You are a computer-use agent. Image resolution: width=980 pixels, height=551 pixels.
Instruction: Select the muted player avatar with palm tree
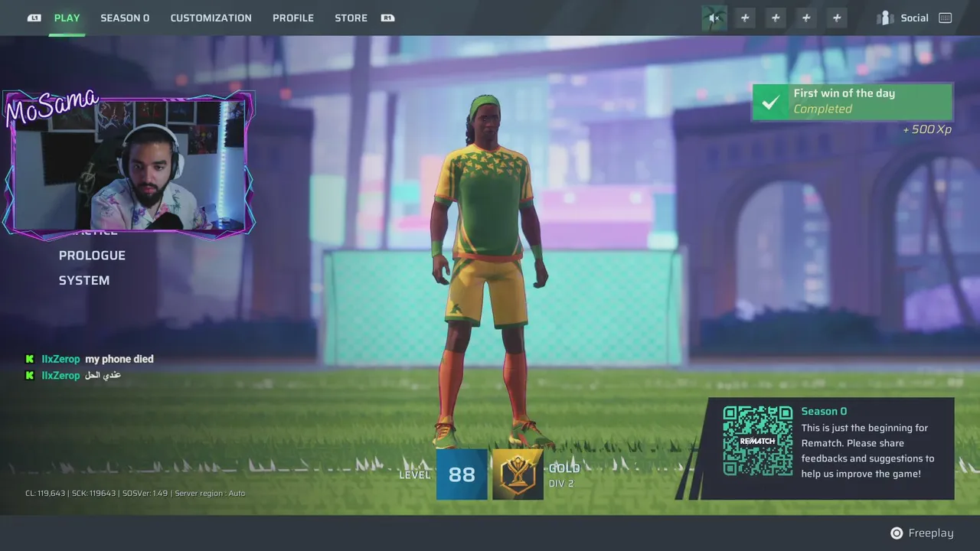[x=714, y=18]
